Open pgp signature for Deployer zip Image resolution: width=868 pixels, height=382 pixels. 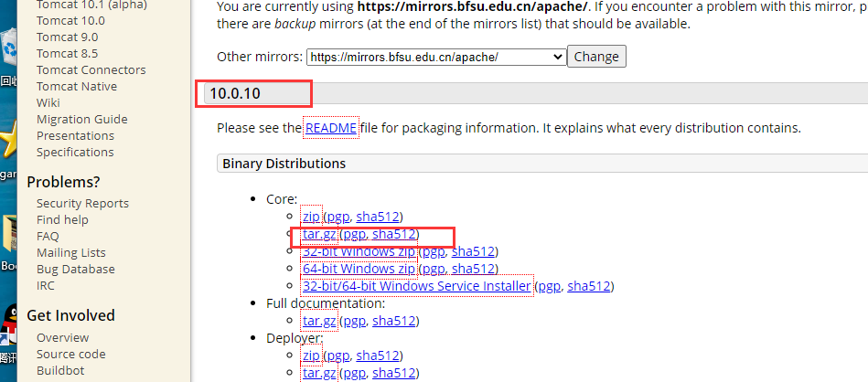pos(338,355)
